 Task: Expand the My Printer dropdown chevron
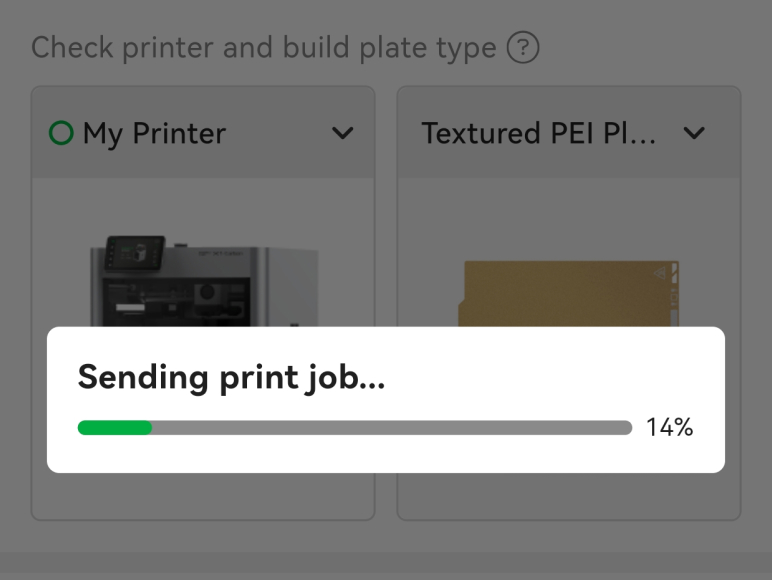pyautogui.click(x=342, y=133)
